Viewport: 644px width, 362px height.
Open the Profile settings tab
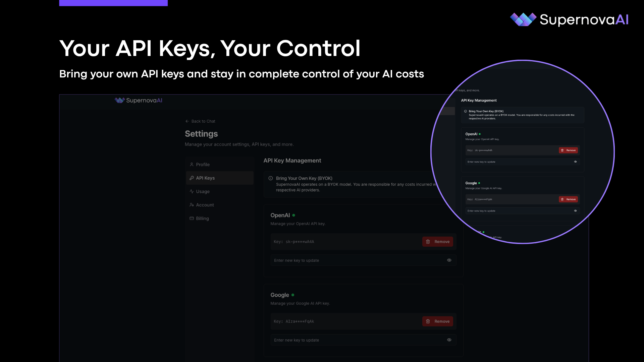(203, 165)
